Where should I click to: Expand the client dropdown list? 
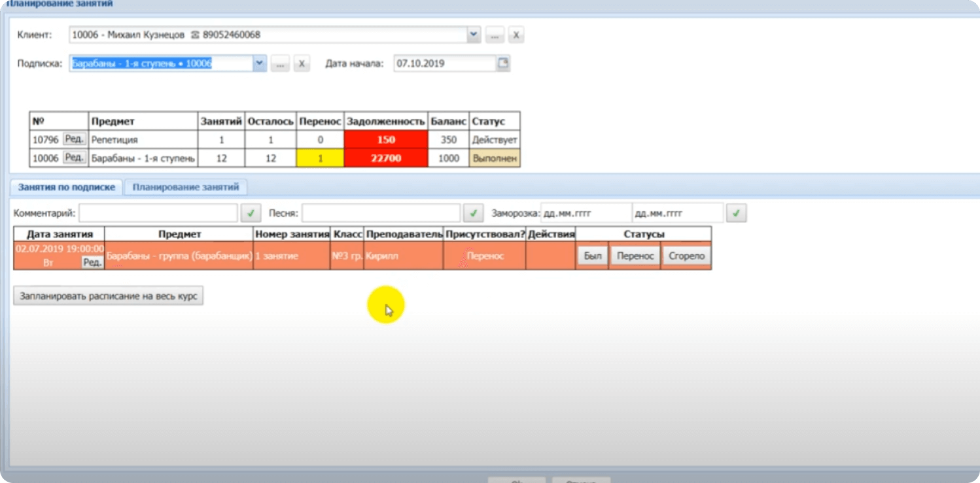coord(474,35)
